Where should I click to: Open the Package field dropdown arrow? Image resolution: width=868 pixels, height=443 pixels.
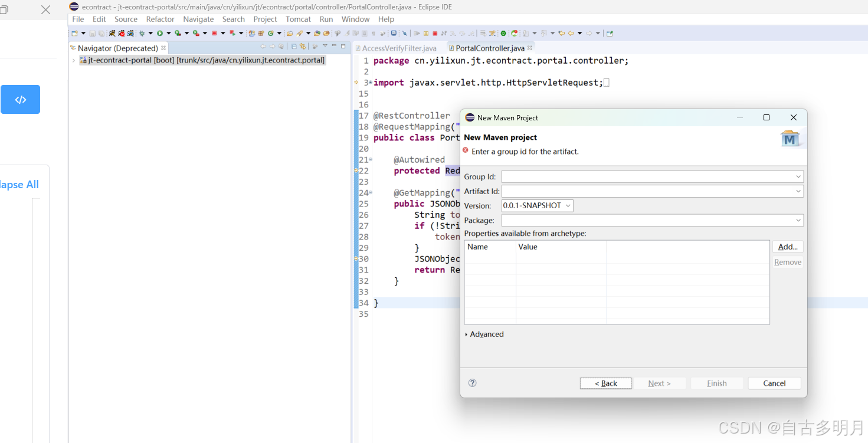tap(798, 220)
